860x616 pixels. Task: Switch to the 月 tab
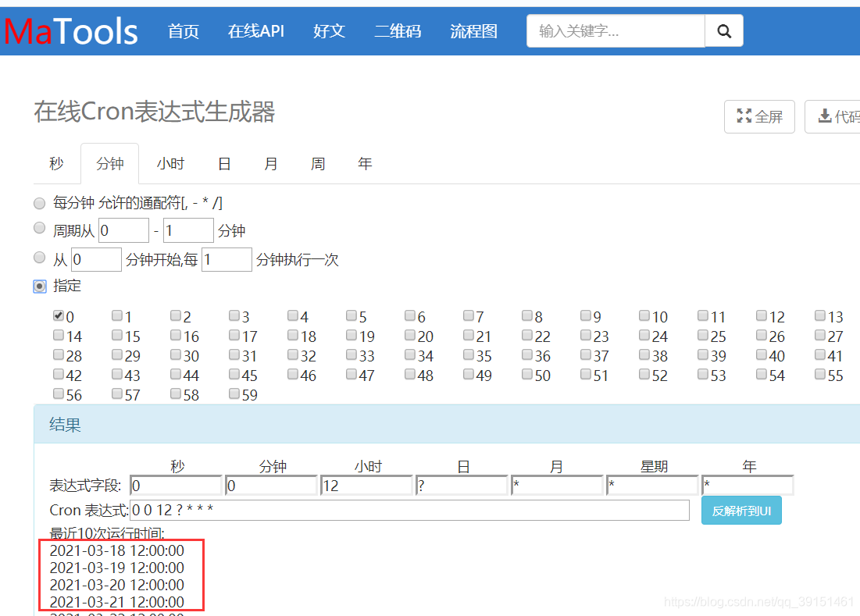271,163
